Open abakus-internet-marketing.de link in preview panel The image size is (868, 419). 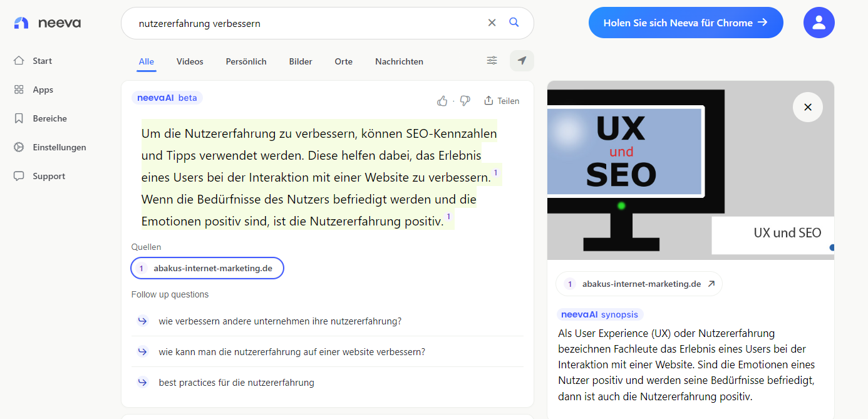(x=639, y=284)
